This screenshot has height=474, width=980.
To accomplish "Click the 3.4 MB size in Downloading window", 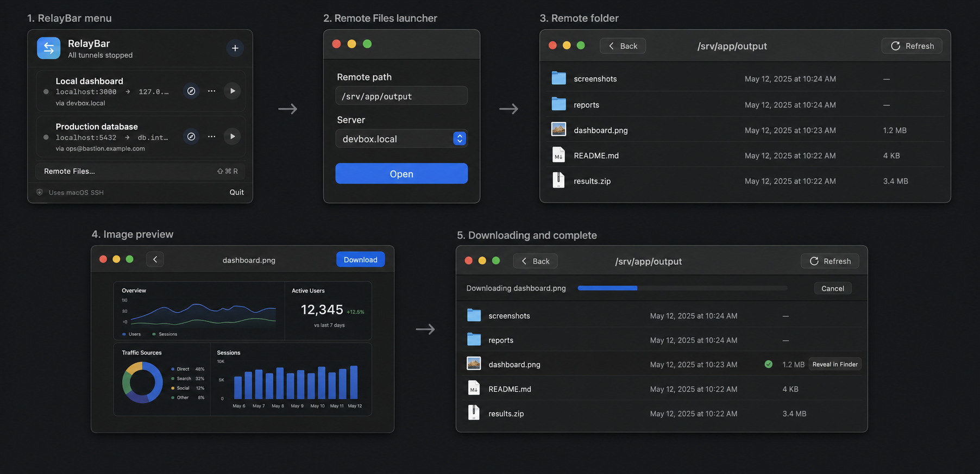I will tap(794, 414).
